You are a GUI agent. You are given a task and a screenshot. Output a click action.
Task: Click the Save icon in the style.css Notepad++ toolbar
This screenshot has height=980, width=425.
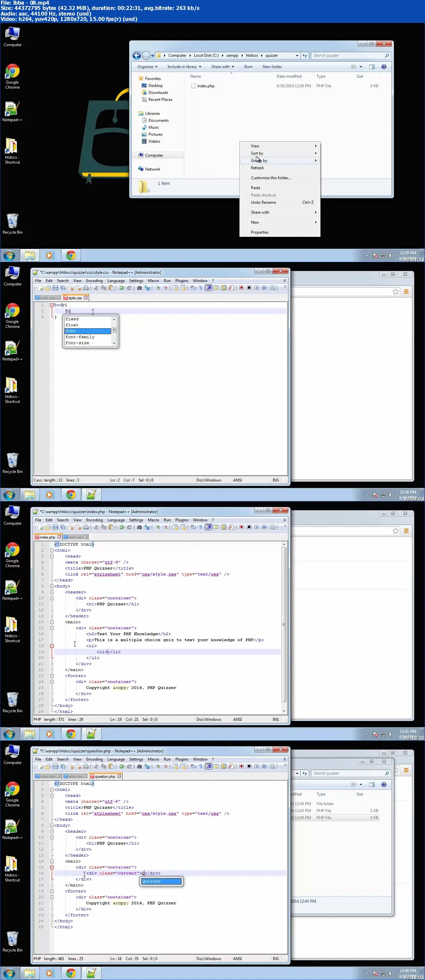(x=55, y=288)
